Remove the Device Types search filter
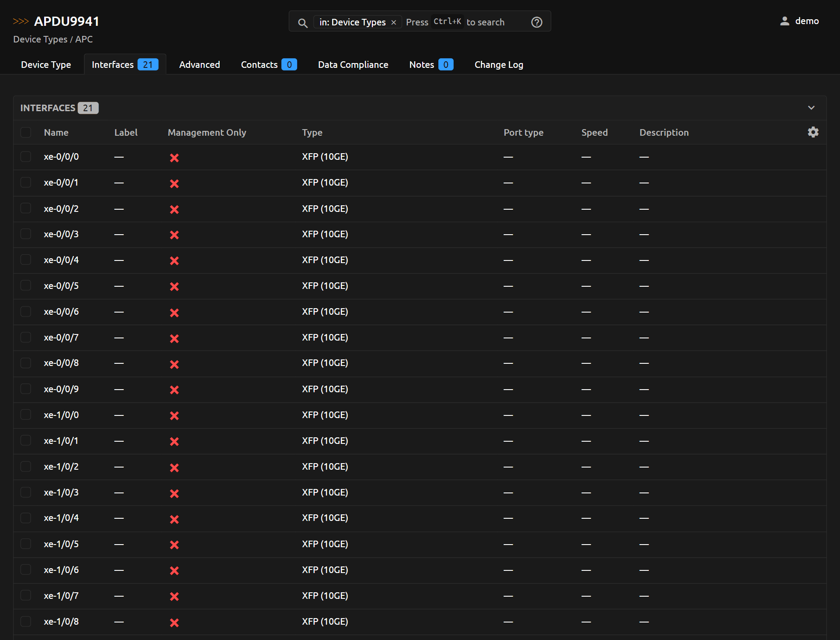 click(394, 22)
